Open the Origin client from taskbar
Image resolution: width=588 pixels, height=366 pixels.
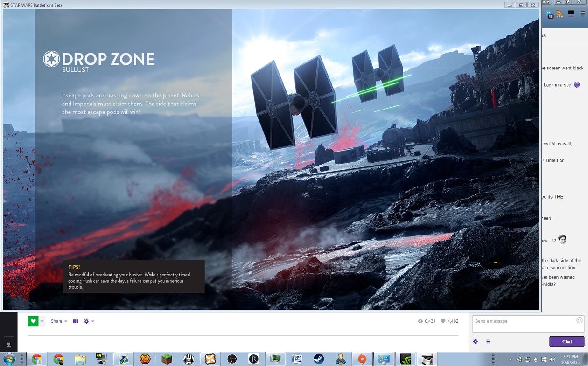coord(362,359)
